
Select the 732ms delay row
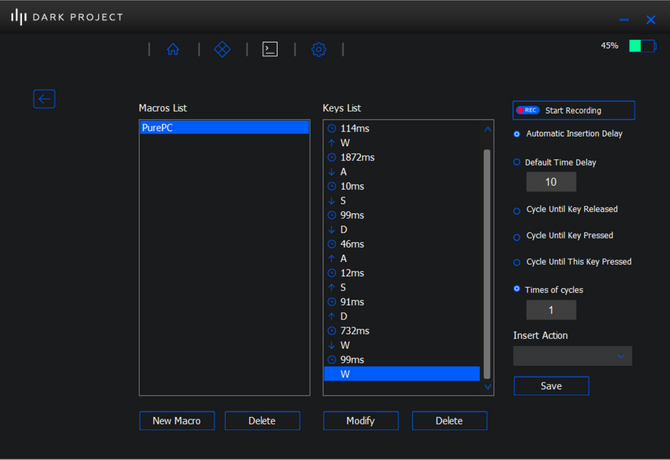402,331
